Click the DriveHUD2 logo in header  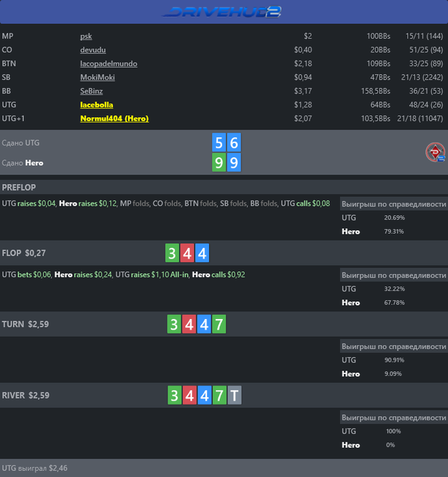[224, 12]
